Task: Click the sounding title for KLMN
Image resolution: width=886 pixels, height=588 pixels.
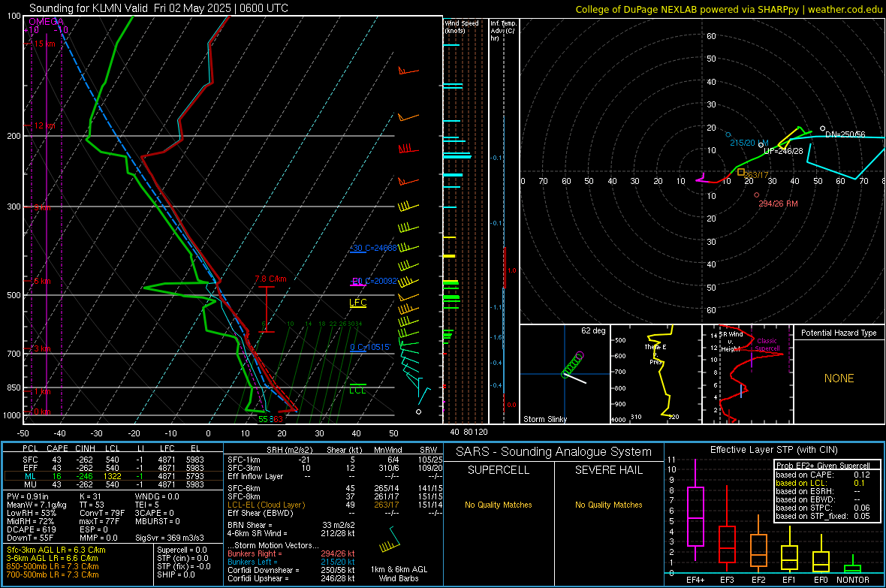Action: point(158,8)
